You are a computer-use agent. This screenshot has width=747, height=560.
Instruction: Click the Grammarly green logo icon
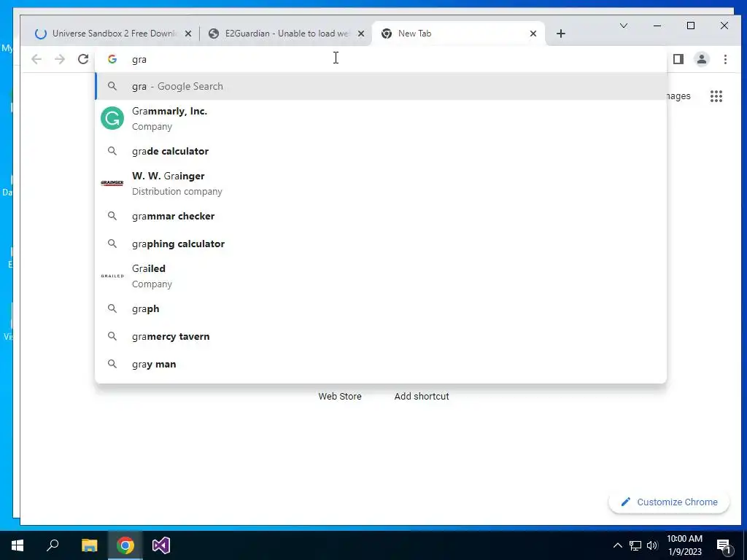pos(112,118)
